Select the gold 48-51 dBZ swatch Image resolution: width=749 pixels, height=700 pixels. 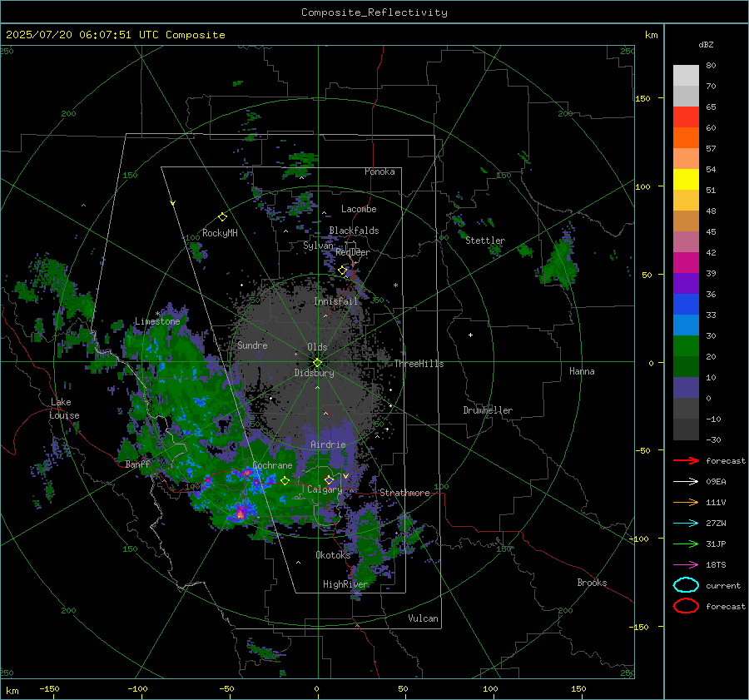pyautogui.click(x=686, y=201)
